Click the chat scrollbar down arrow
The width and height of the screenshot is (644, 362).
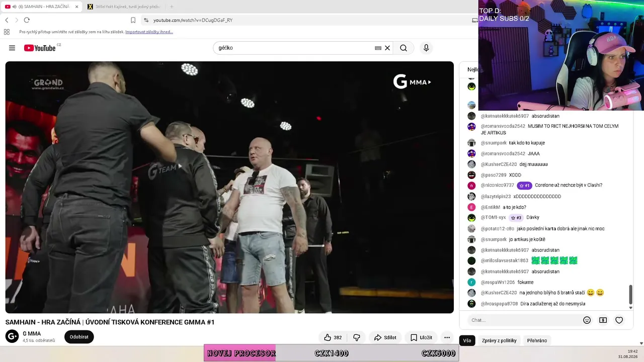(x=630, y=308)
